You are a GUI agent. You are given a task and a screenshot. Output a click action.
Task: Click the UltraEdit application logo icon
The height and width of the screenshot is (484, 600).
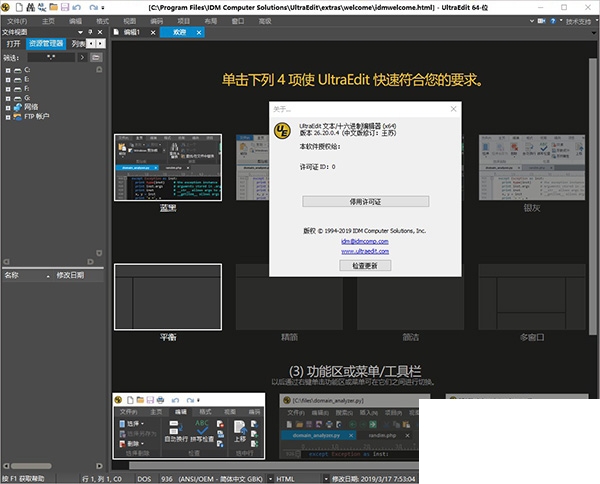[5, 7]
